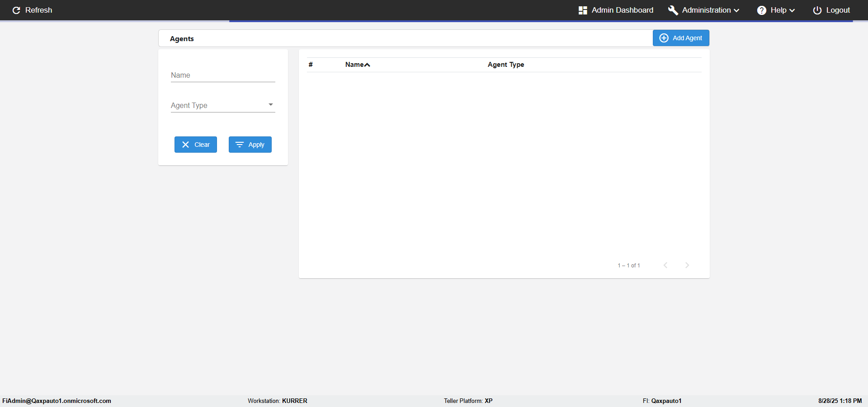Click the Apply filter button
This screenshot has height=407, width=868.
250,145
